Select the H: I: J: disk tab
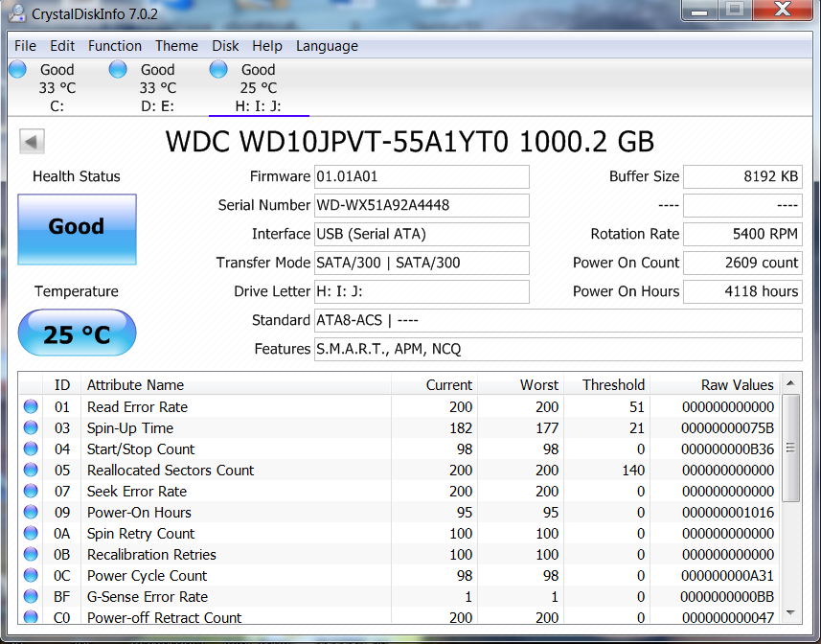 pyautogui.click(x=258, y=87)
